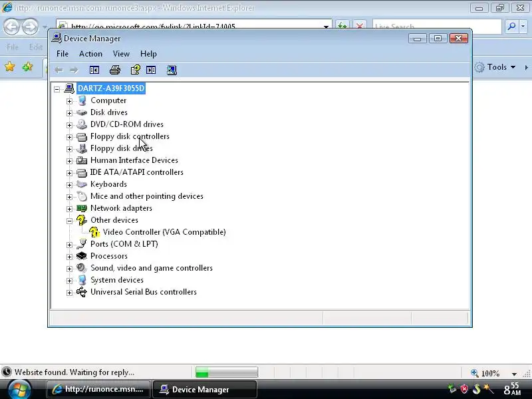Click the action pane toolbar icon
This screenshot has width=532, height=399.
coord(151,70)
